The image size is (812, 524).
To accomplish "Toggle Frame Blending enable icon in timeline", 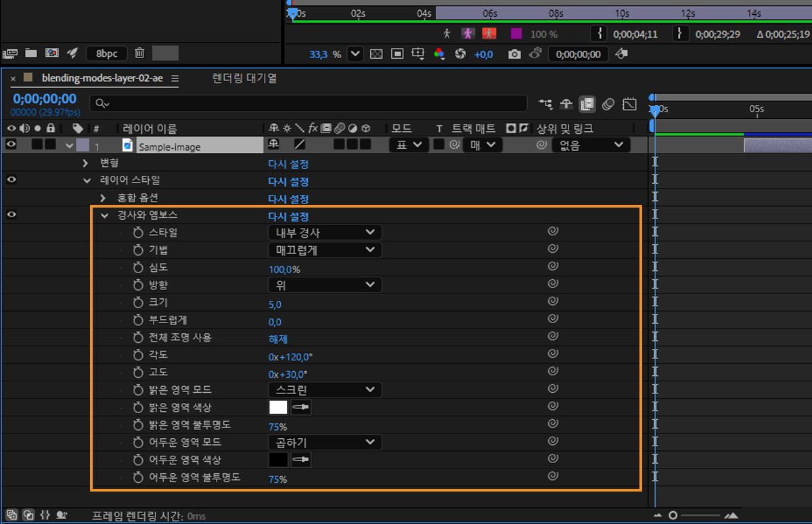I will (587, 103).
